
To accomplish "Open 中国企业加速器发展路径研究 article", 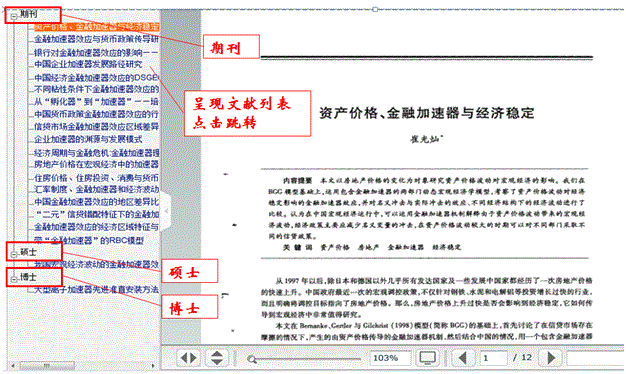I will (88, 64).
